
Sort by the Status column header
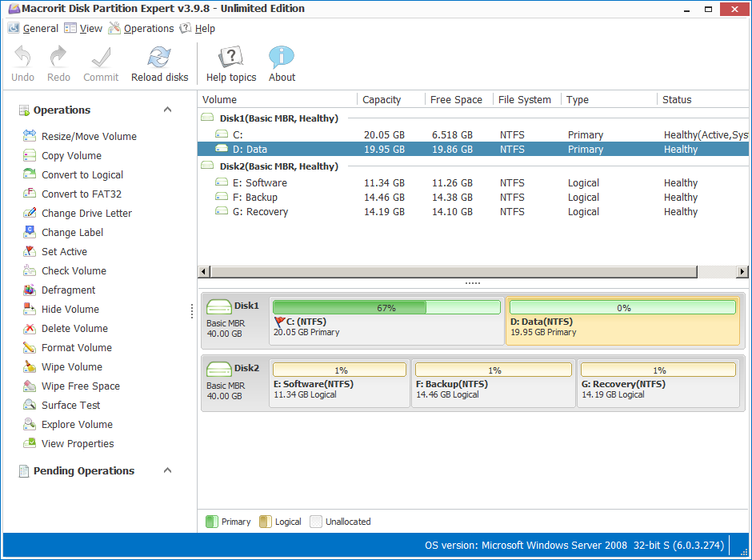[x=703, y=99]
